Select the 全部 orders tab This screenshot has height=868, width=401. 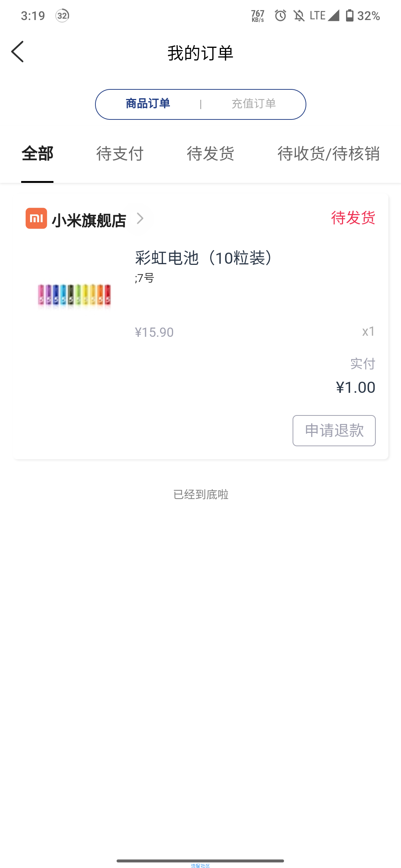pos(38,154)
